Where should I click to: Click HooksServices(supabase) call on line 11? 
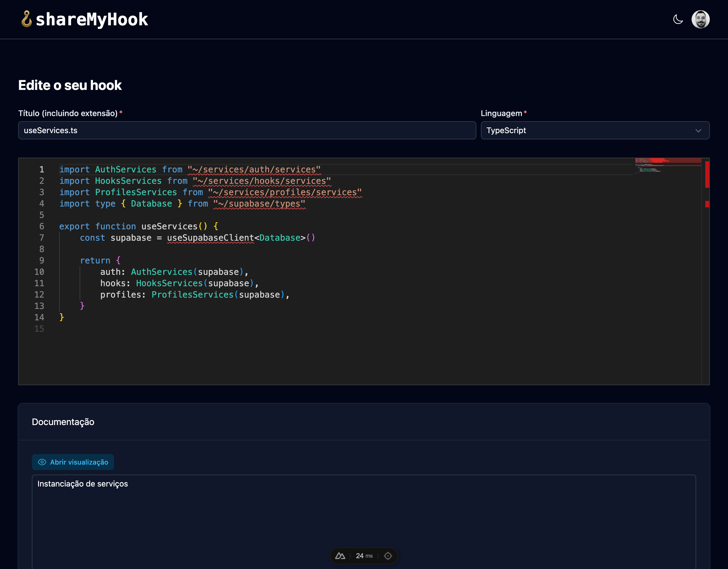(195, 283)
